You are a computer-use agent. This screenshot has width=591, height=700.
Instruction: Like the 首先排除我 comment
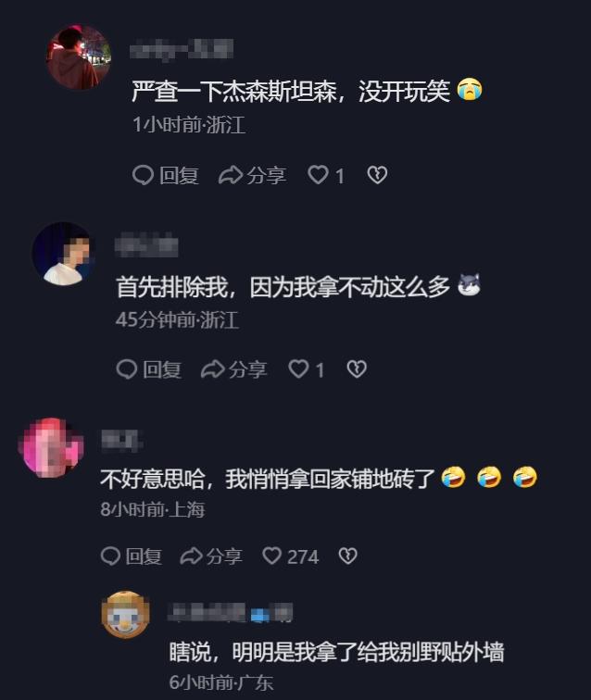tap(307, 369)
